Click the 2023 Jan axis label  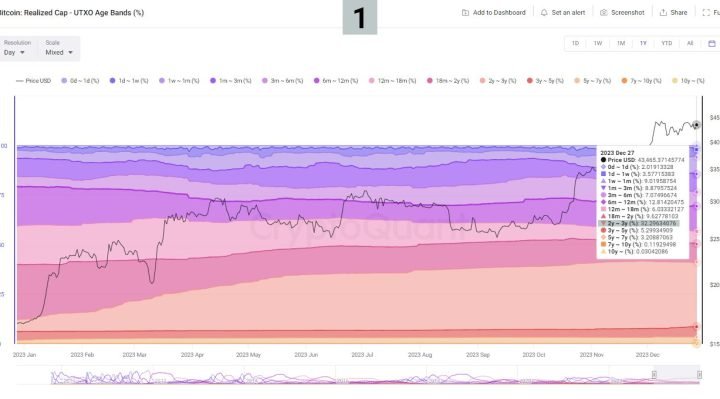click(x=24, y=355)
